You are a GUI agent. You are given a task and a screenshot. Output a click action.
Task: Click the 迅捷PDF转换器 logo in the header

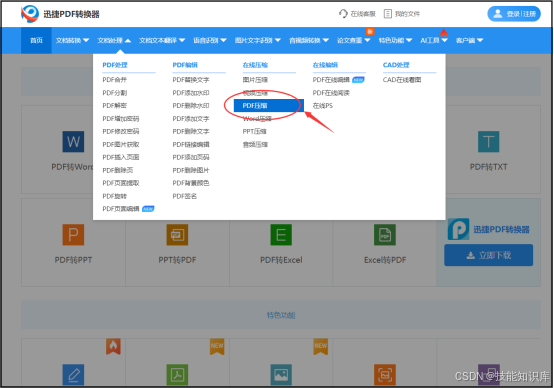tap(30, 14)
